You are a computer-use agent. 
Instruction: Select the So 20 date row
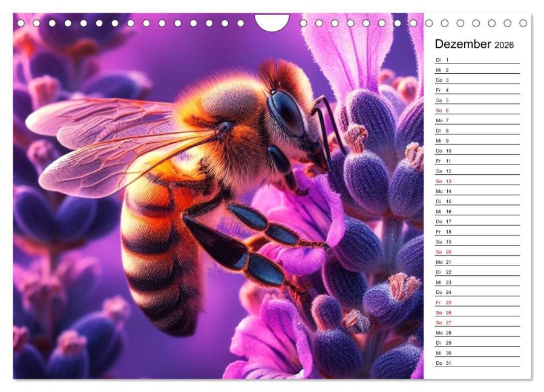coord(477,252)
